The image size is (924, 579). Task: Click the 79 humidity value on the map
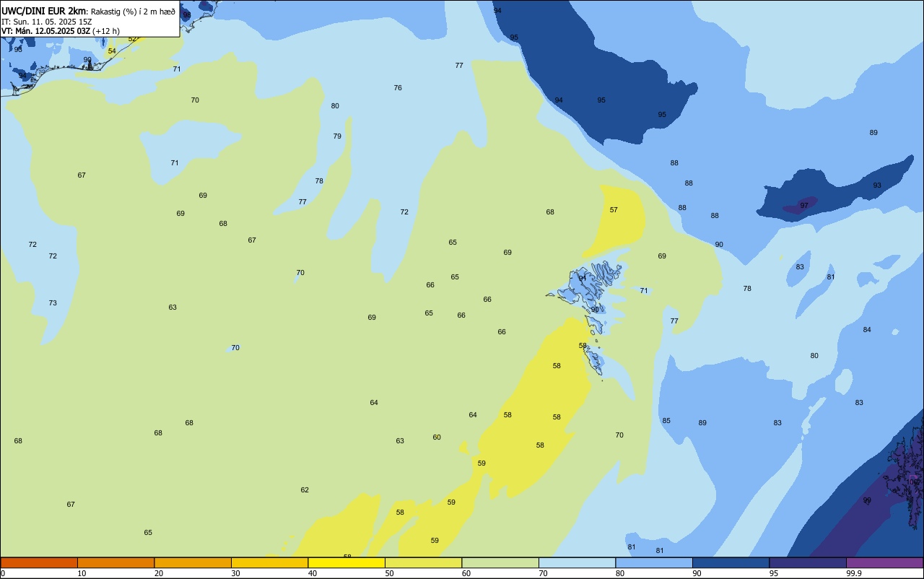(x=337, y=136)
